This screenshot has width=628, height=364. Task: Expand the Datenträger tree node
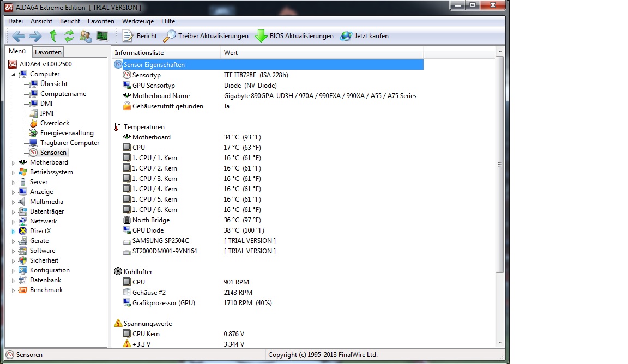13,212
